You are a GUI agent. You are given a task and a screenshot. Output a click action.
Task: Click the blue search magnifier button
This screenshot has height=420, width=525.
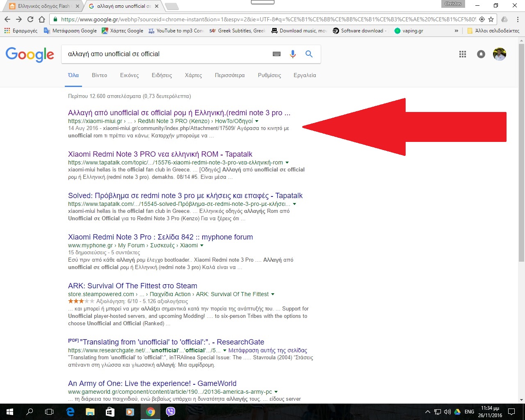pos(309,54)
